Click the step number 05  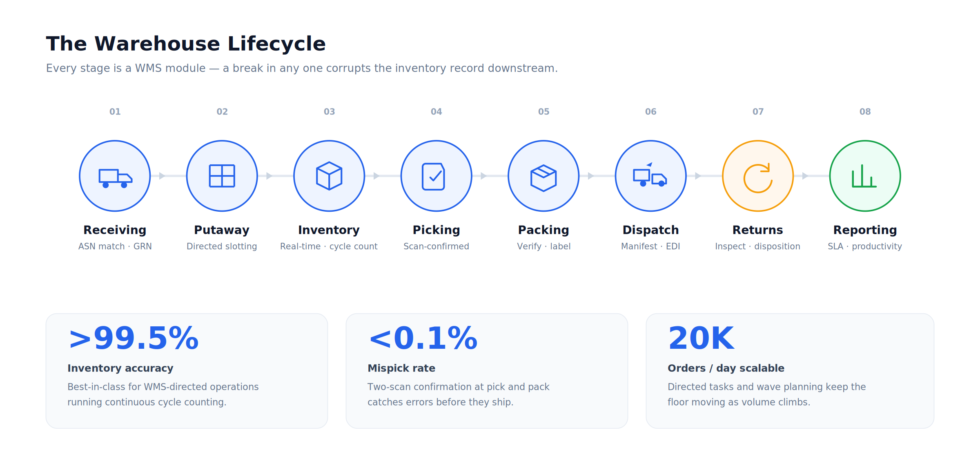[x=544, y=112]
